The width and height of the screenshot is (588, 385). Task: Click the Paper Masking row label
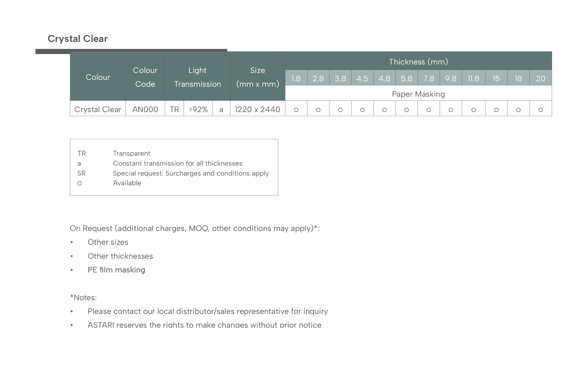pyautogui.click(x=418, y=94)
